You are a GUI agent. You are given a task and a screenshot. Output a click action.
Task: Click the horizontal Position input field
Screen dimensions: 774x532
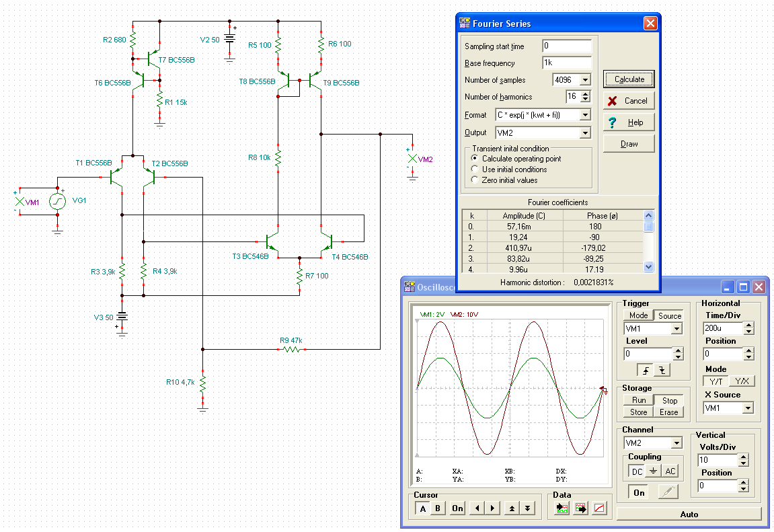point(723,354)
